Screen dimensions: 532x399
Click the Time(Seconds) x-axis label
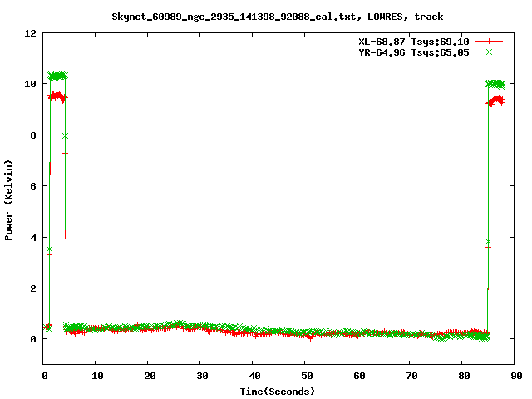[x=278, y=391]
